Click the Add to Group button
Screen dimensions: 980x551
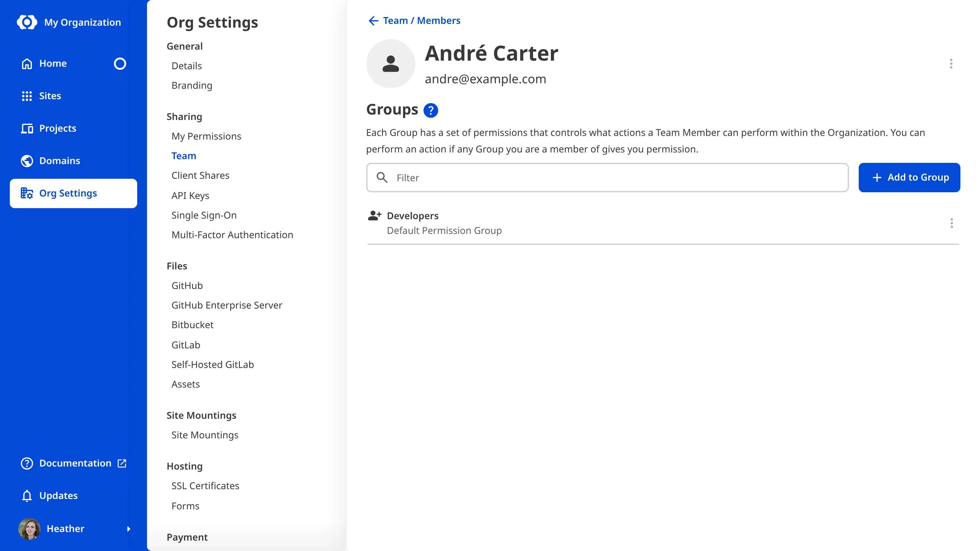(x=909, y=178)
